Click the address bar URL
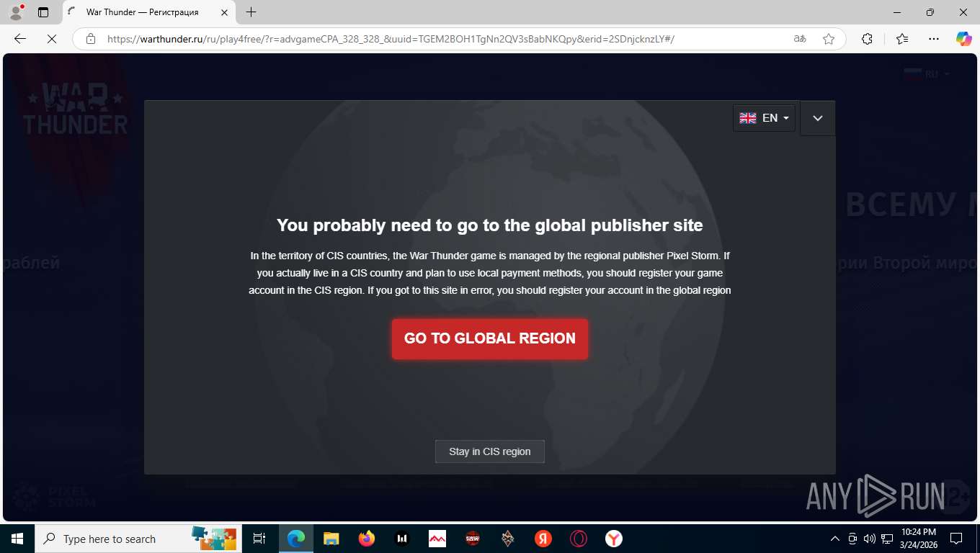The height and width of the screenshot is (553, 980). coord(391,39)
